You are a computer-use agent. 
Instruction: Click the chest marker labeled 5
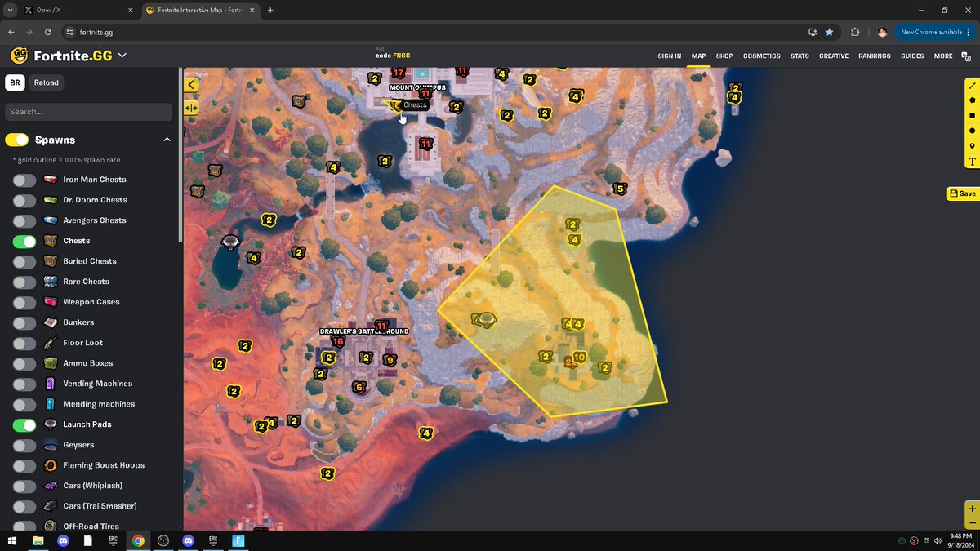point(620,189)
